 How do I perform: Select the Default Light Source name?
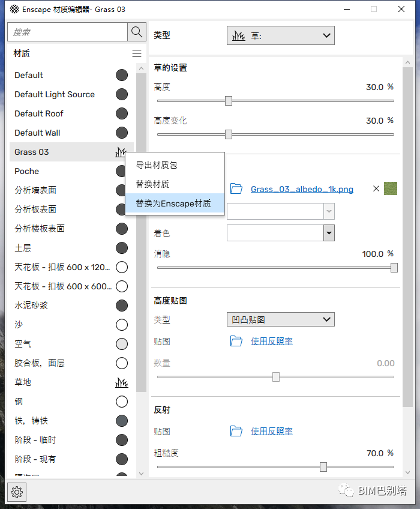[x=55, y=94]
